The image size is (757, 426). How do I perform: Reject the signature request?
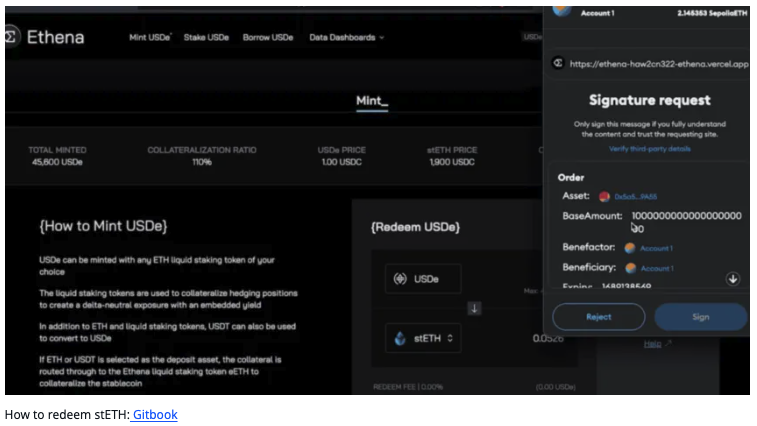[599, 317]
